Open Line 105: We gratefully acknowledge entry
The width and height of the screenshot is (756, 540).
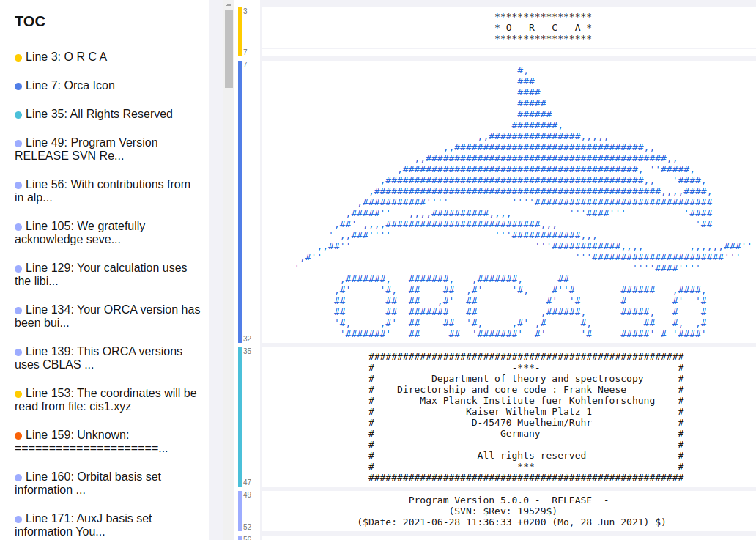point(80,232)
